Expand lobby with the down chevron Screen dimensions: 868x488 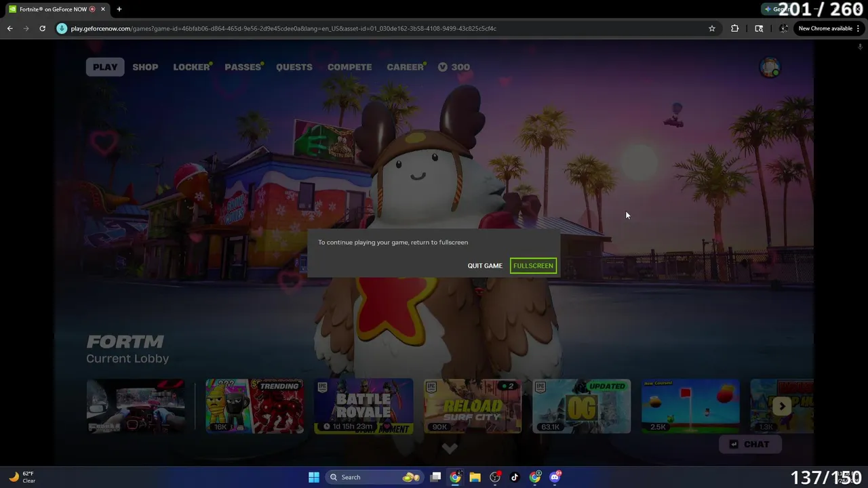pos(450,449)
